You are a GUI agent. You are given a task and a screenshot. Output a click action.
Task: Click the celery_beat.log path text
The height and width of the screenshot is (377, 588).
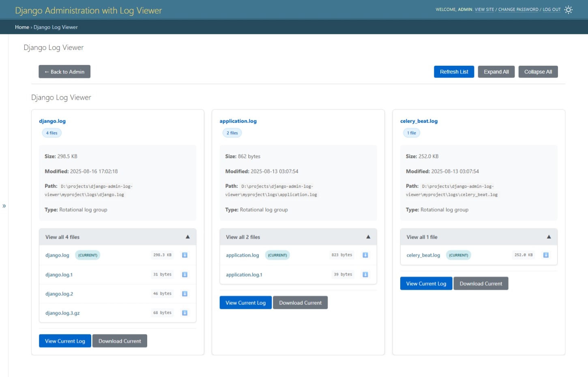pos(452,191)
